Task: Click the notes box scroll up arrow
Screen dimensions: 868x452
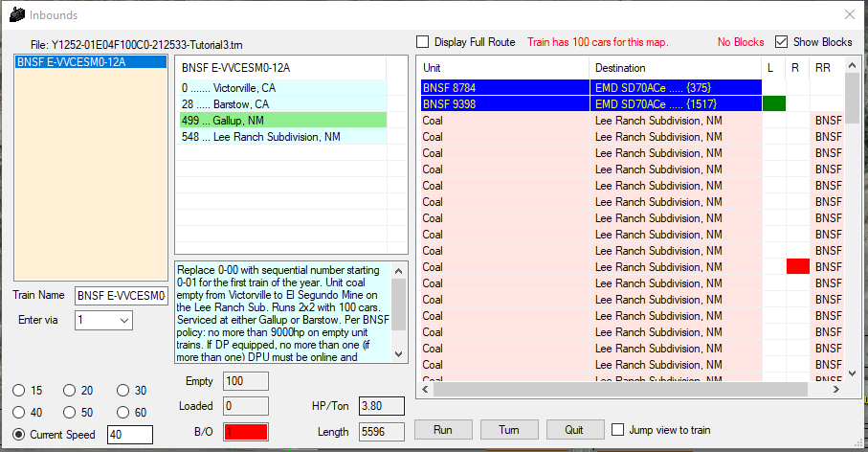Action: [398, 271]
